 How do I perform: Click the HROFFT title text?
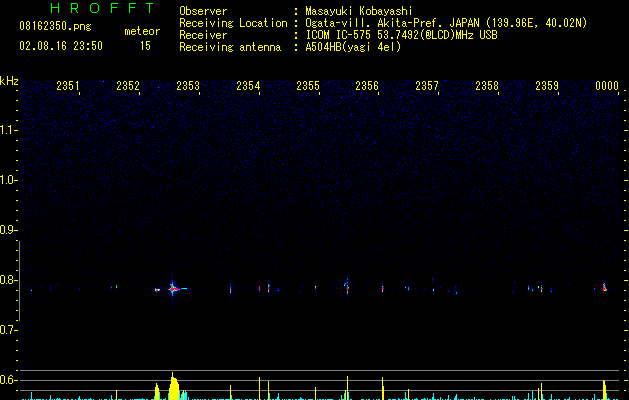pos(102,8)
